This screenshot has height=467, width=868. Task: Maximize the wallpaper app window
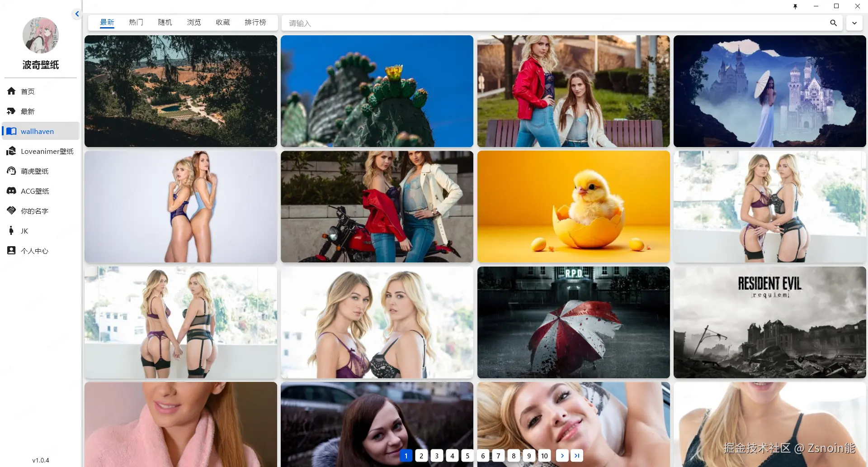click(x=836, y=6)
